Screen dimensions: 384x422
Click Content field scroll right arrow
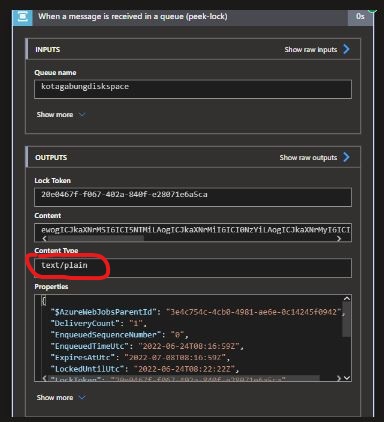tap(339, 238)
